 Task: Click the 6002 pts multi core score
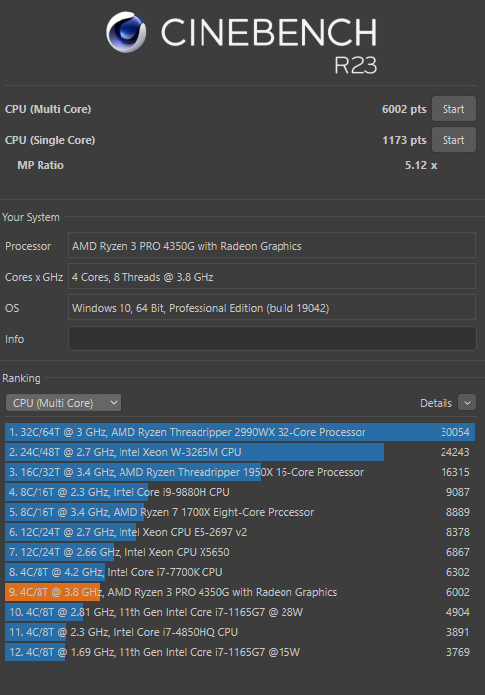point(404,109)
